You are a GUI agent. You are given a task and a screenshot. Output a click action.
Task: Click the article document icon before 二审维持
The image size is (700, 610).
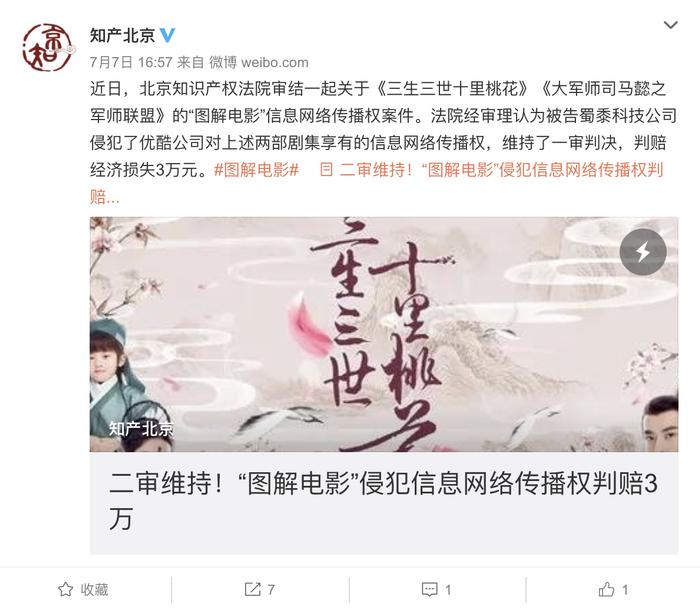point(326,170)
